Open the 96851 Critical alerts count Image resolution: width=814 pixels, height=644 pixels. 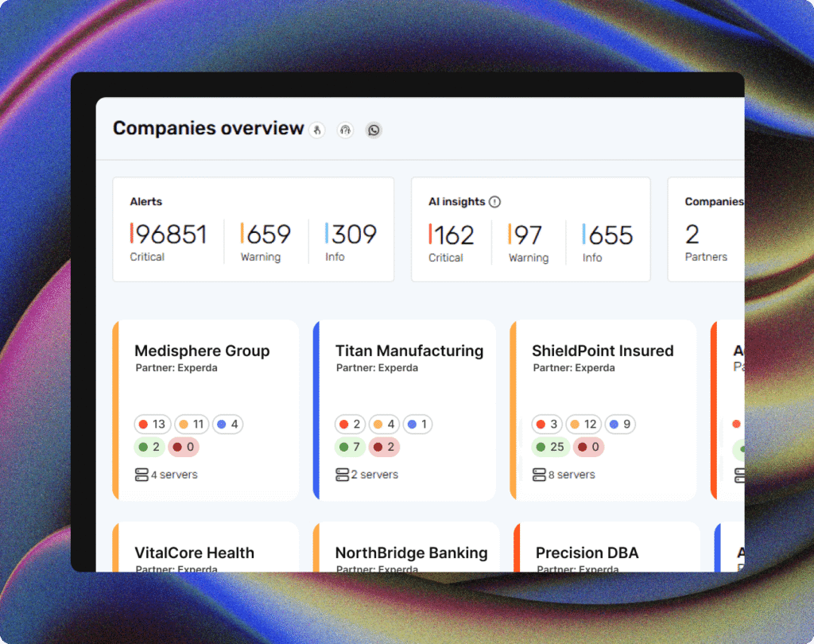[x=169, y=242]
